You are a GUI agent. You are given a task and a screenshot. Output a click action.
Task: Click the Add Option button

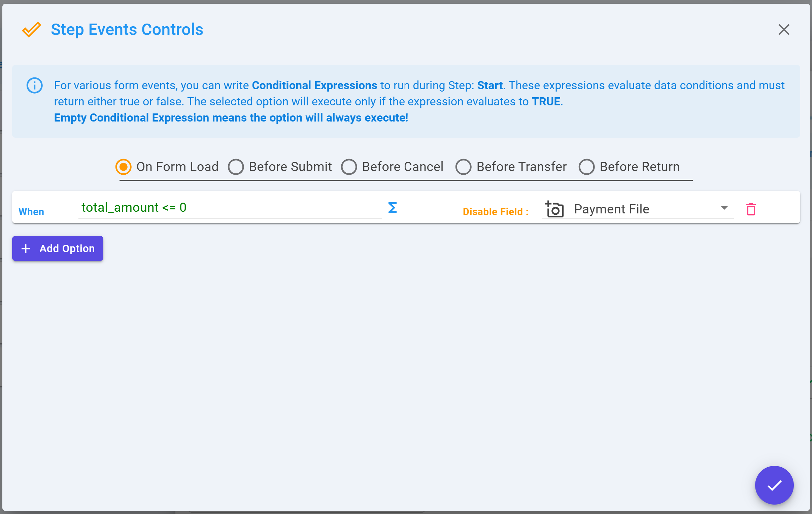tap(58, 248)
